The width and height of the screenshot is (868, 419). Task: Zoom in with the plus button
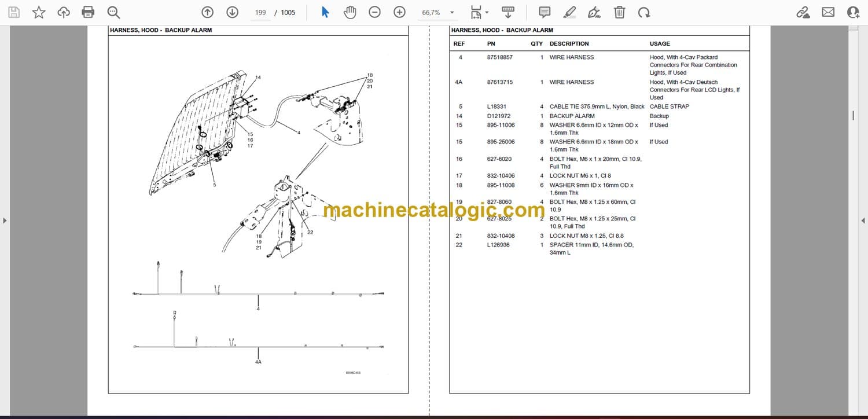[399, 12]
